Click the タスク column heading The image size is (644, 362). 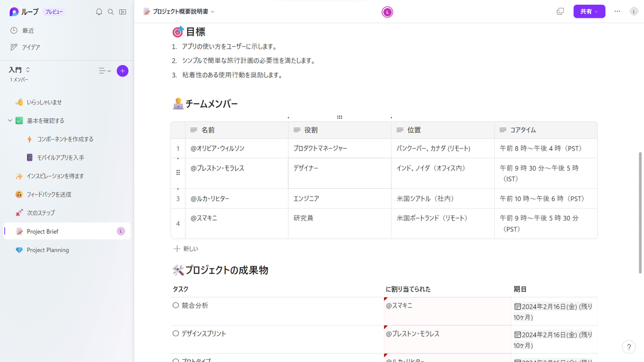coord(180,289)
